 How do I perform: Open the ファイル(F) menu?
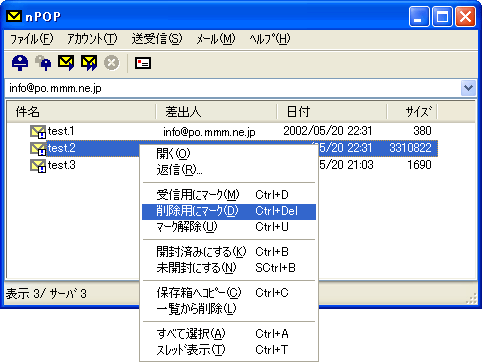point(32,39)
